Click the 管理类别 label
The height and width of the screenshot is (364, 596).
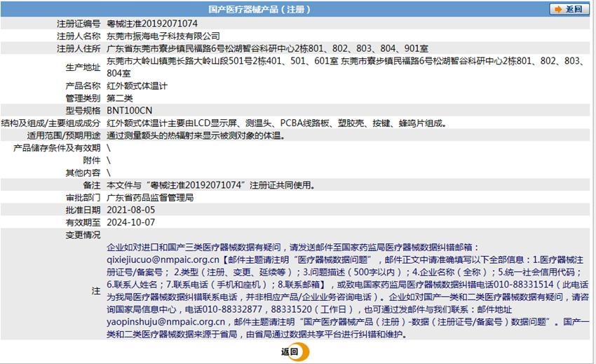[x=83, y=98]
